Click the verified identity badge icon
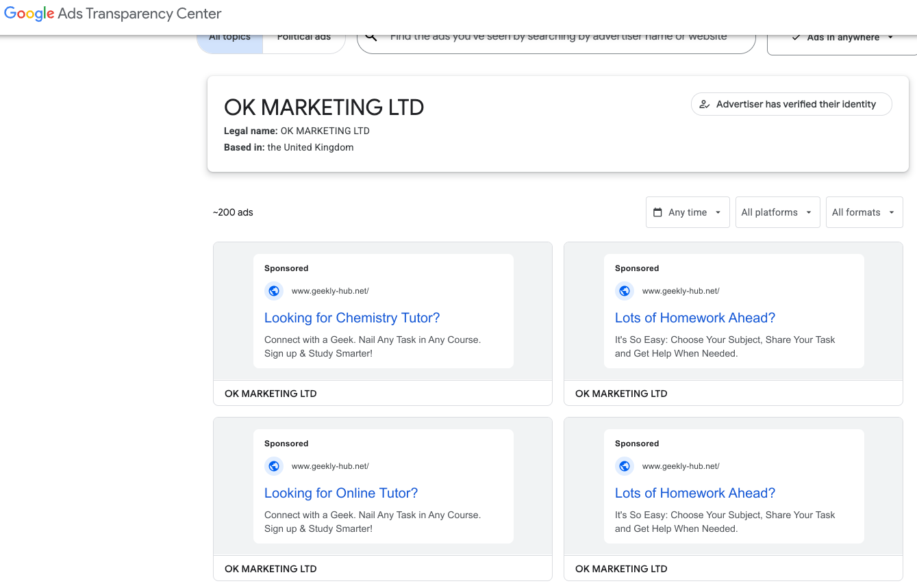This screenshot has width=917, height=588. [705, 105]
